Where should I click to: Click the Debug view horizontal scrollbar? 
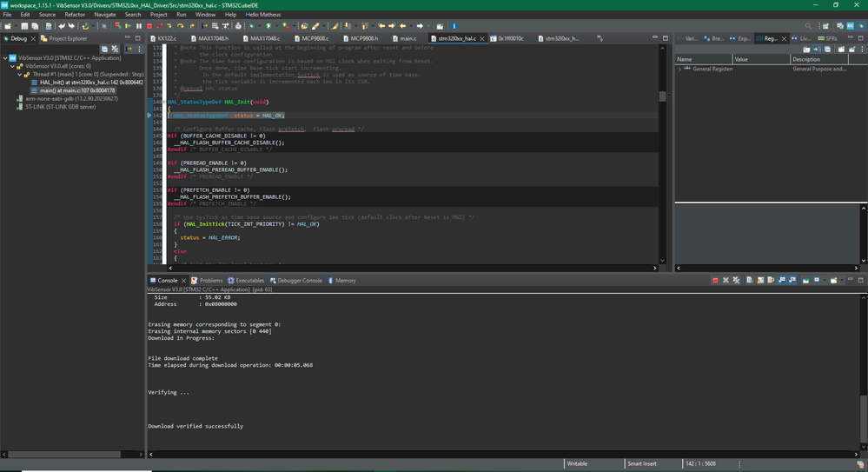point(64,454)
